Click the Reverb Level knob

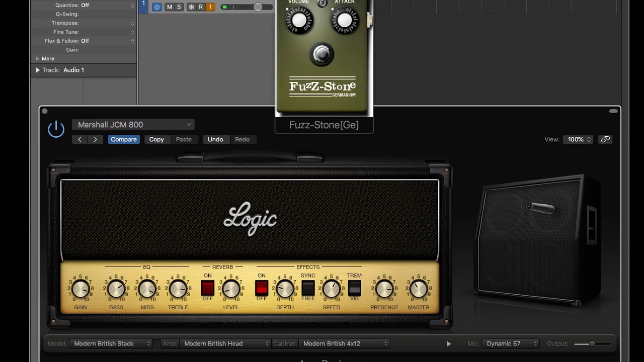(x=231, y=289)
